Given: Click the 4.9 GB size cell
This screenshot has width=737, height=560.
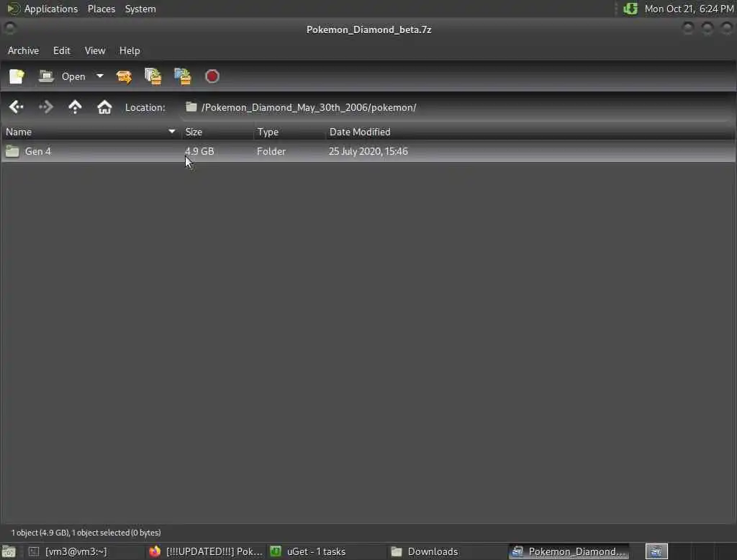Looking at the screenshot, I should click(199, 151).
